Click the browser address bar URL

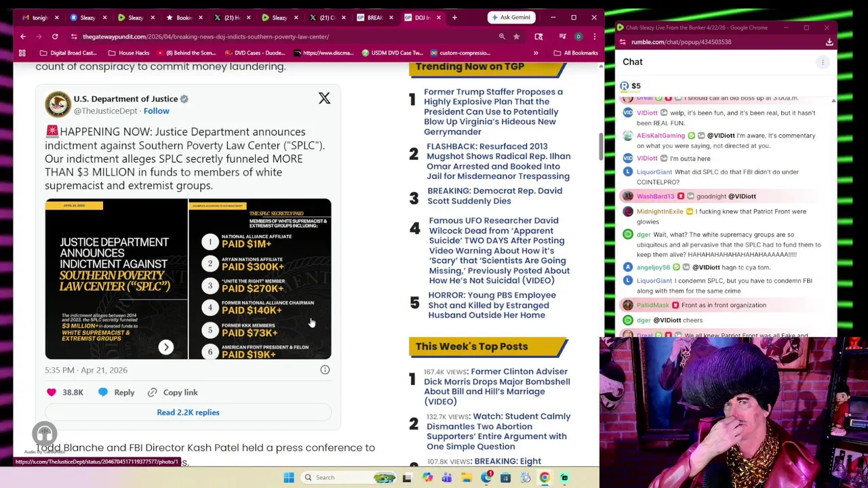pos(206,37)
